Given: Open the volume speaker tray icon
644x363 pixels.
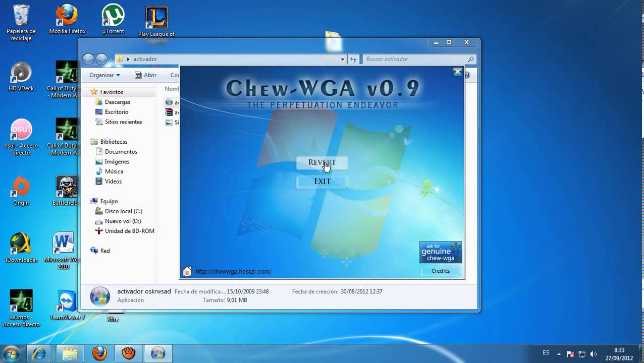Looking at the screenshot, I should (x=593, y=354).
